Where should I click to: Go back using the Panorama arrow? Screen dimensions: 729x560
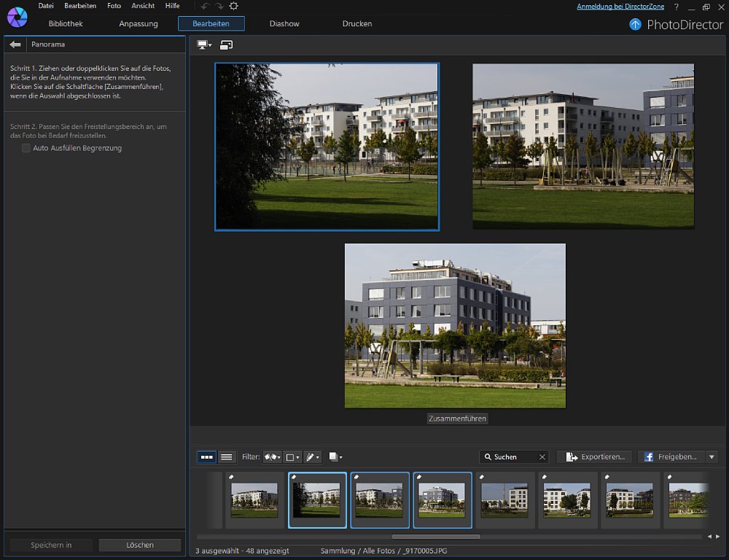[x=15, y=44]
